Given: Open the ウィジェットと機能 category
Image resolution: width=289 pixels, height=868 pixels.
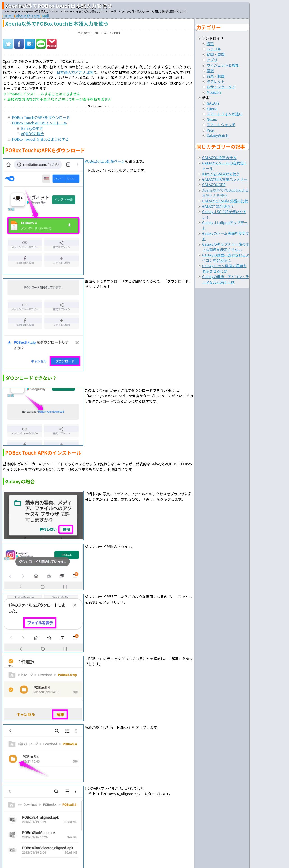Looking at the screenshot, I should 223,65.
